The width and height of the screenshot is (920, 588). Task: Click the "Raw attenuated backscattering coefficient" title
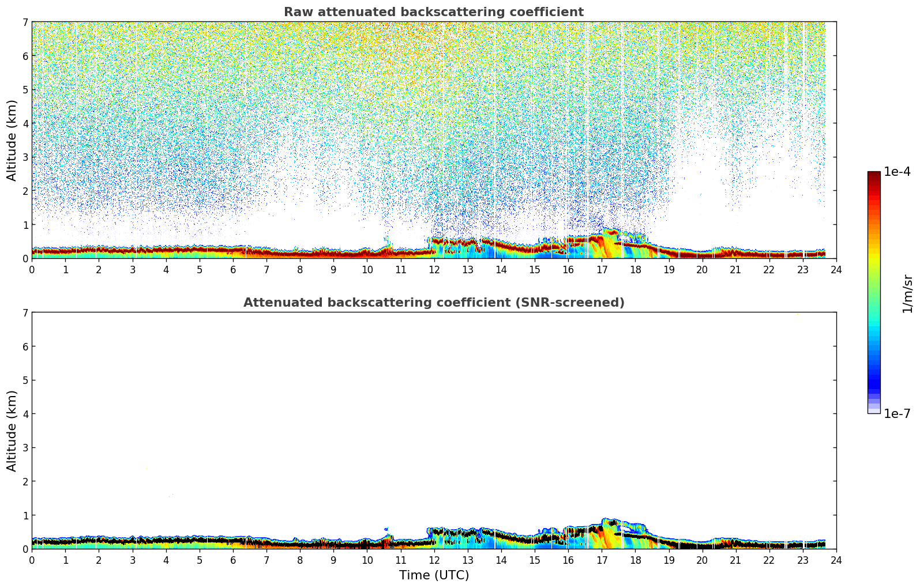tap(434, 12)
